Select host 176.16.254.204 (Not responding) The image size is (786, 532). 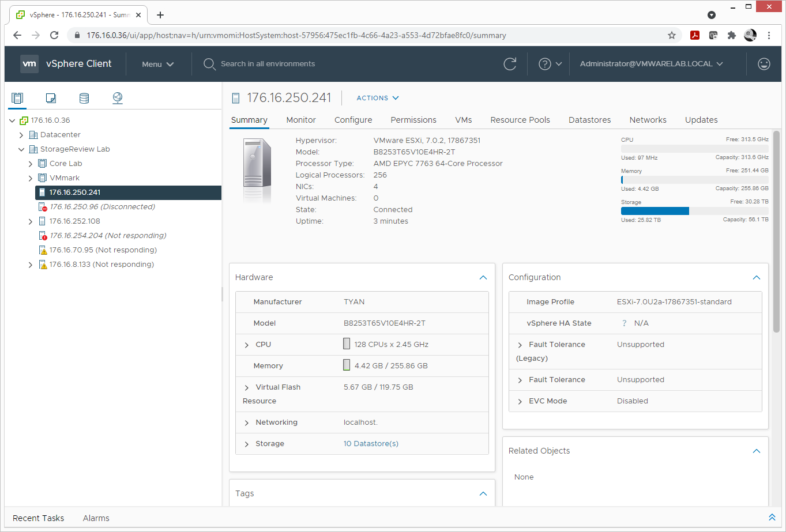108,236
